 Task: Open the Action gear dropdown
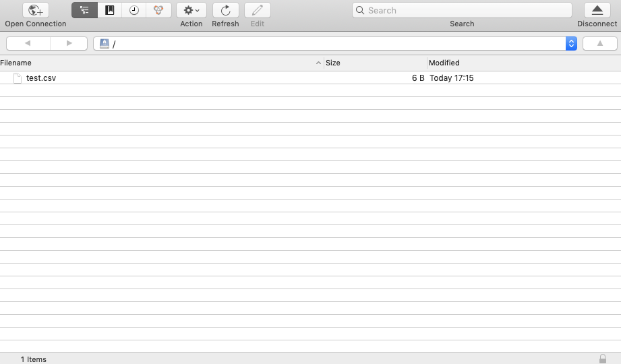click(x=191, y=10)
